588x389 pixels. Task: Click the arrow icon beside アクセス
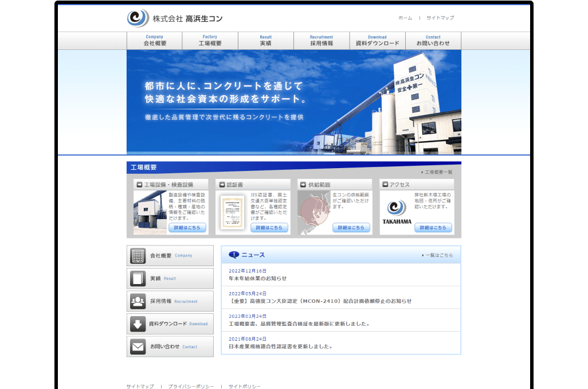(x=385, y=184)
